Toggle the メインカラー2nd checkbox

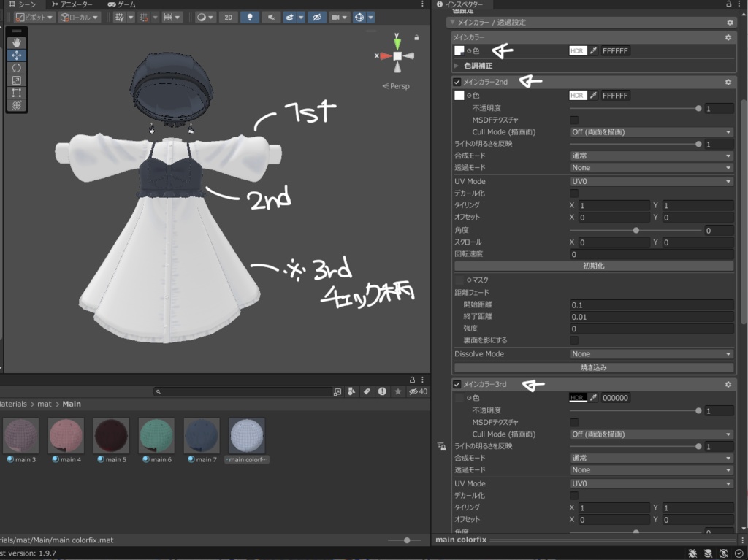click(457, 82)
